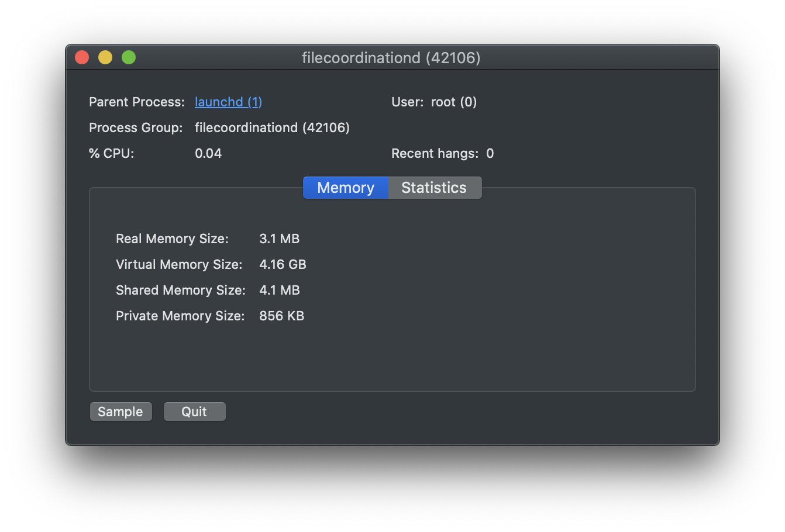Click the Parent Process label
This screenshot has height=532, width=785.
[x=137, y=102]
